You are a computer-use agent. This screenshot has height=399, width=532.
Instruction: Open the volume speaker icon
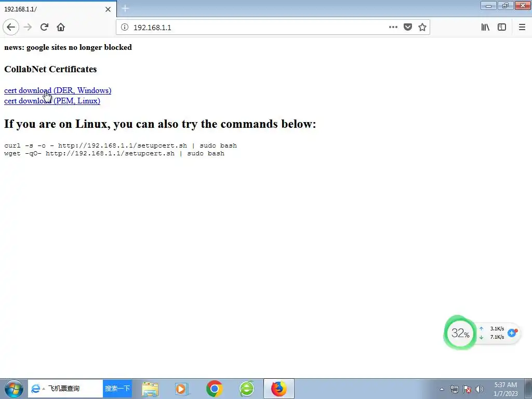tap(480, 389)
